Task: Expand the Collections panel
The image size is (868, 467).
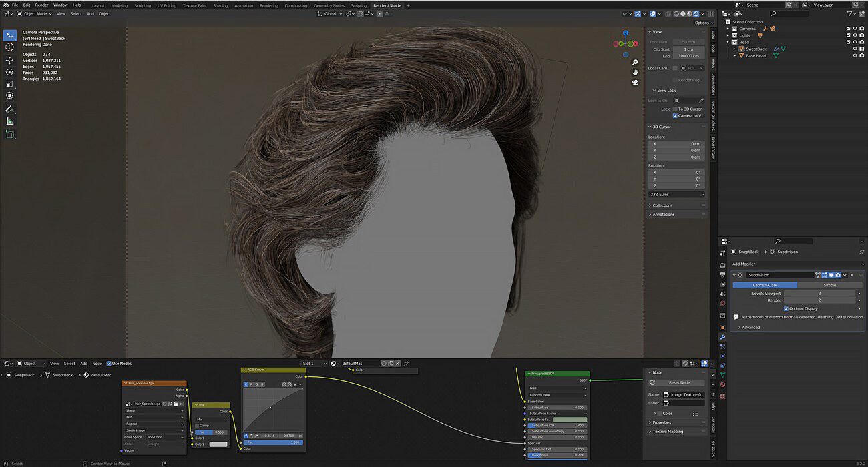Action: click(x=662, y=205)
